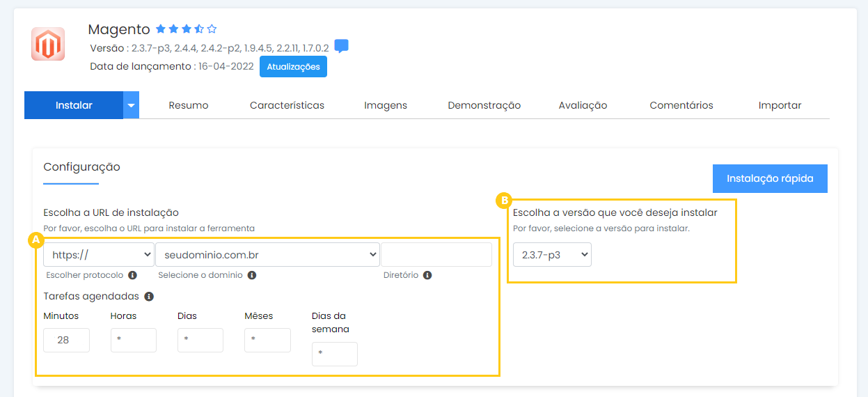Open the Importar tab
This screenshot has width=868, height=397.
coord(780,105)
